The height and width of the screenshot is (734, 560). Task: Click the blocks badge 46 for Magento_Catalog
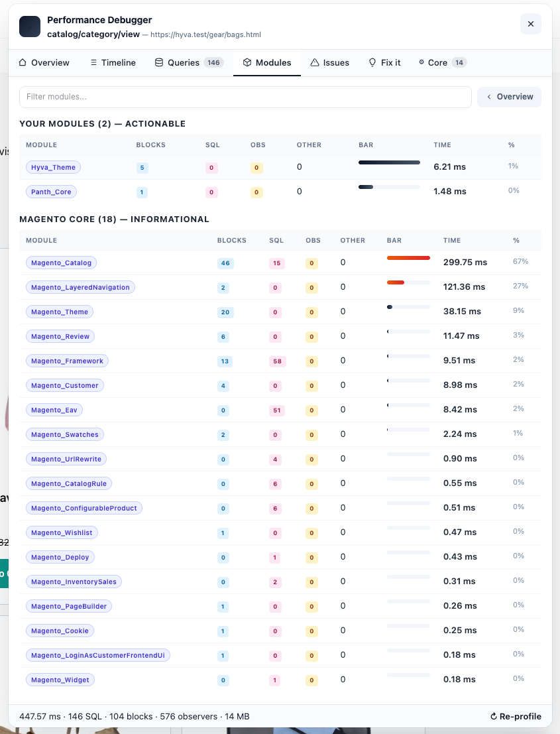click(225, 263)
